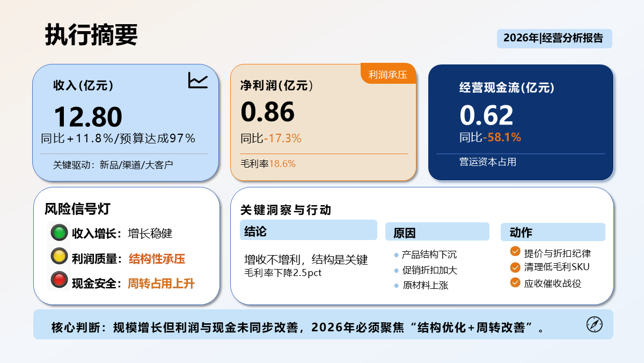Click the 提价与折扣纪律 text
Viewport: 644px width, 363px height.
pyautogui.click(x=558, y=253)
